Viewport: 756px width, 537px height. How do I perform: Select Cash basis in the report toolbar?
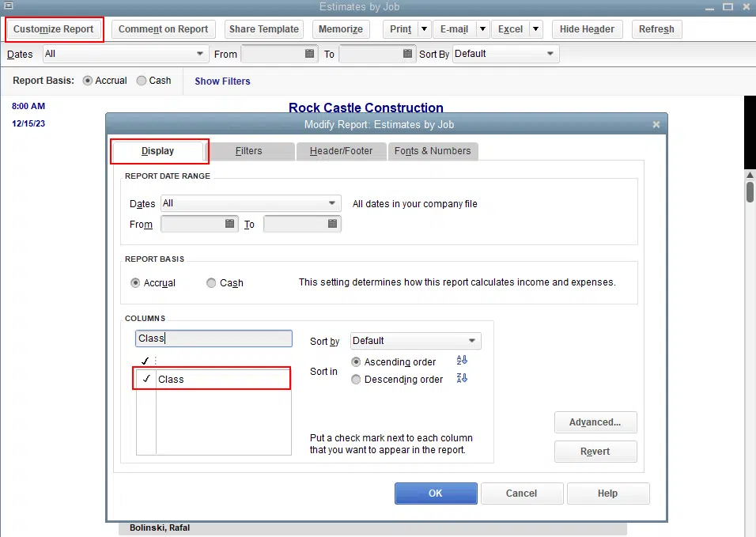point(142,81)
